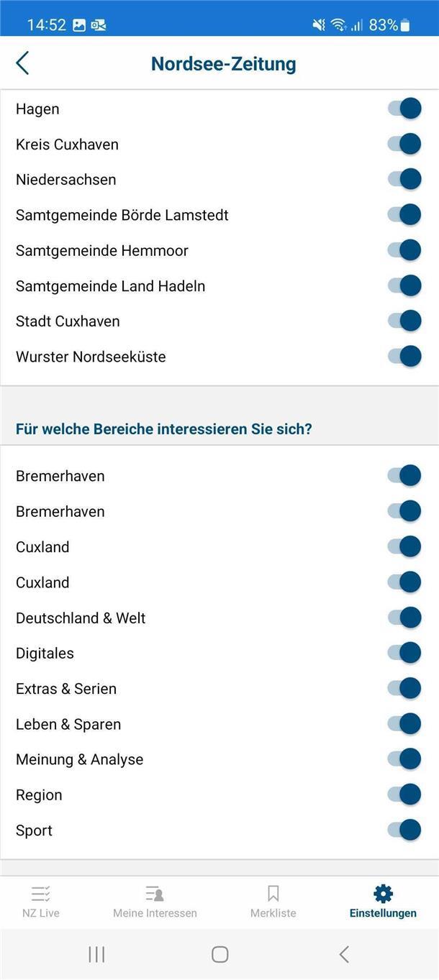Screen dimensions: 439x980
Task: Disable Samtgemeinde Börde Lamstedt switch
Action: tap(404, 215)
